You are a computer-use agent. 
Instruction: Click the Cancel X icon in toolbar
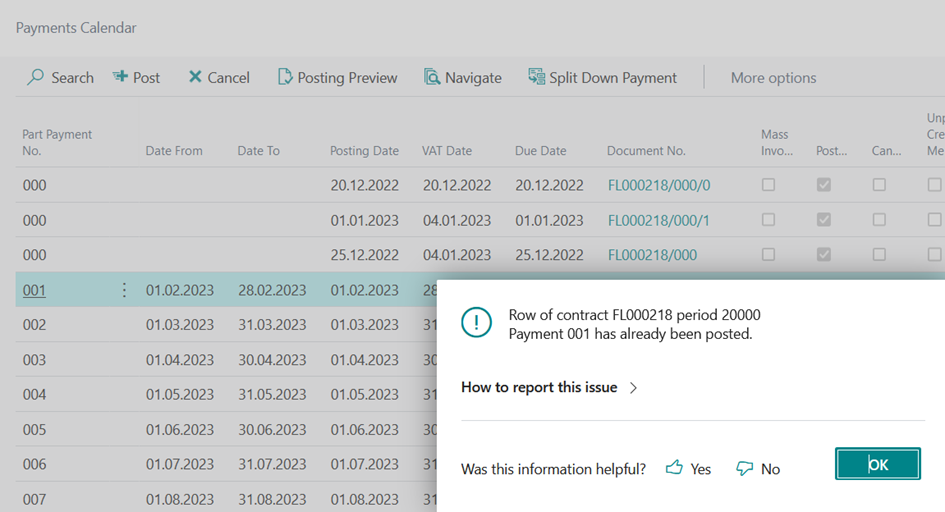coord(195,77)
